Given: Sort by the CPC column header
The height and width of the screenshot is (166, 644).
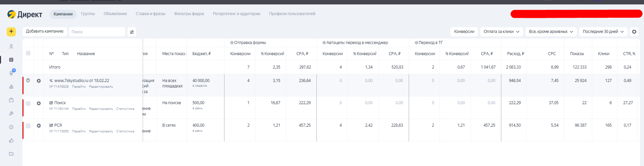Looking at the screenshot, I should click(x=552, y=54).
